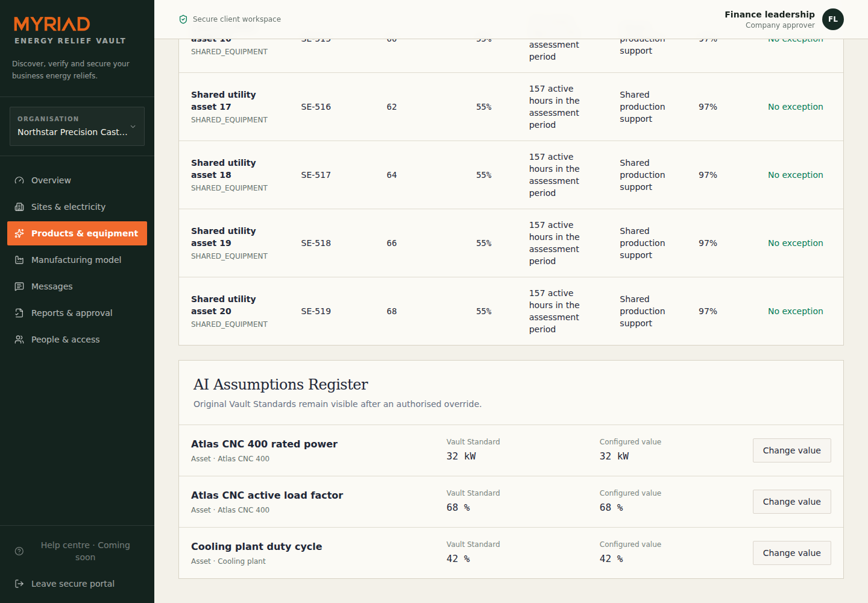Click 97% in Shared utility asset 18 row

tap(708, 175)
